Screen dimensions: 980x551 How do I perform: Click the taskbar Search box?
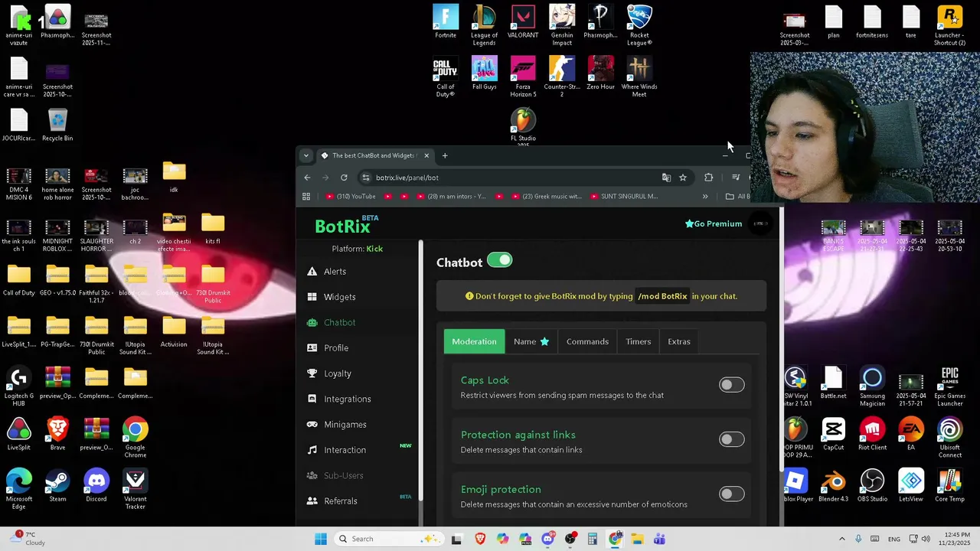point(388,539)
